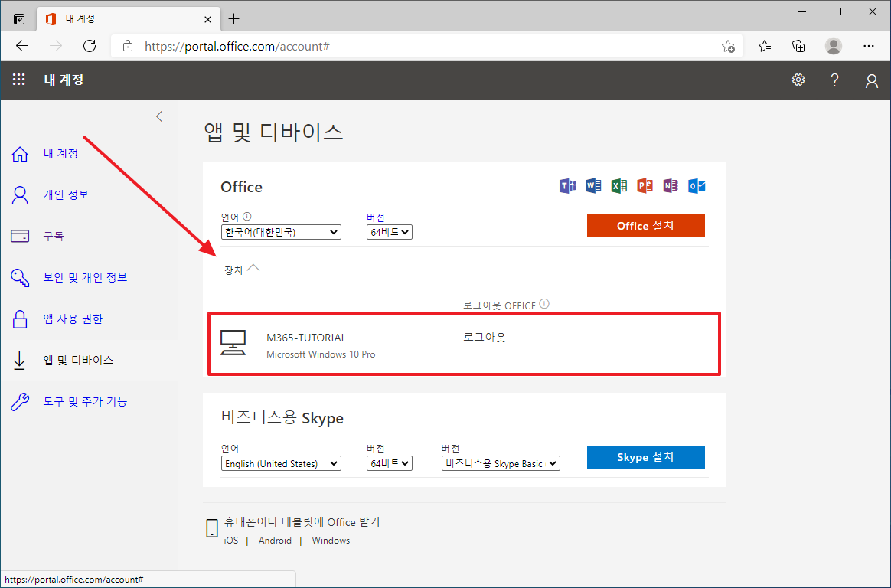Add page to favorites star icon
This screenshot has width=891, height=588.
click(x=728, y=47)
